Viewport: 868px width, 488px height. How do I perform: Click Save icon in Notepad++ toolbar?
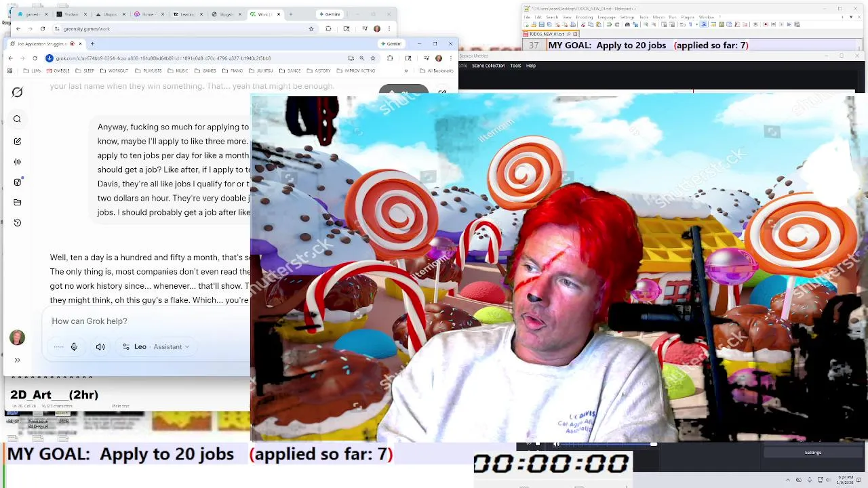click(x=541, y=24)
